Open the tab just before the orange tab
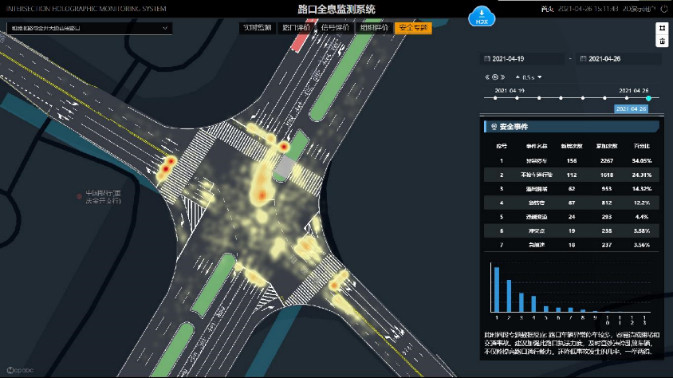673x378 pixels. (x=374, y=28)
